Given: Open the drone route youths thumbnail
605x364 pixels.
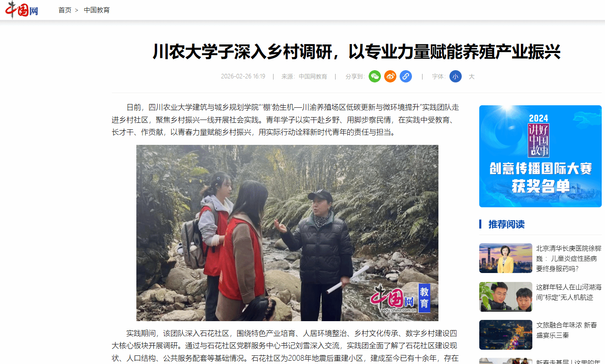Looking at the screenshot, I should coord(506,297).
